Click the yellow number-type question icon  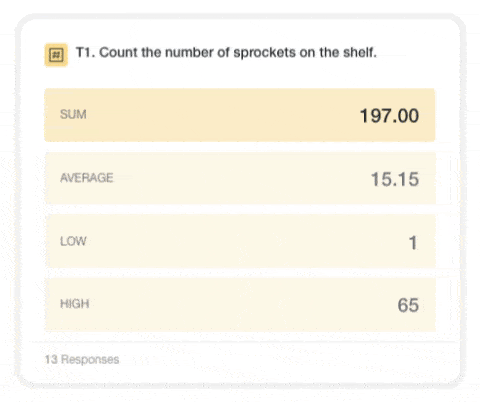click(56, 55)
